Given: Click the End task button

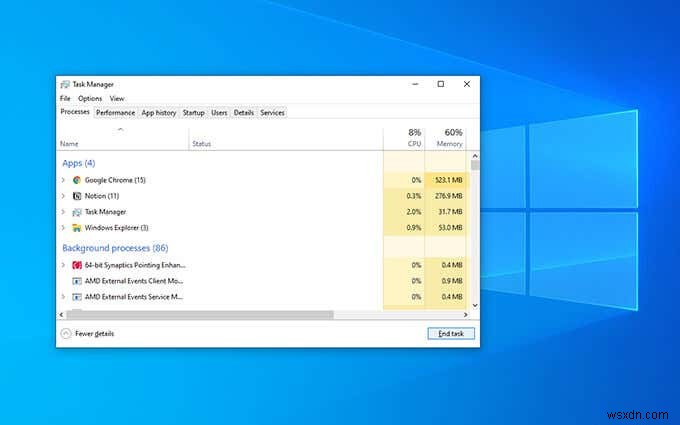Looking at the screenshot, I should pyautogui.click(x=451, y=333).
